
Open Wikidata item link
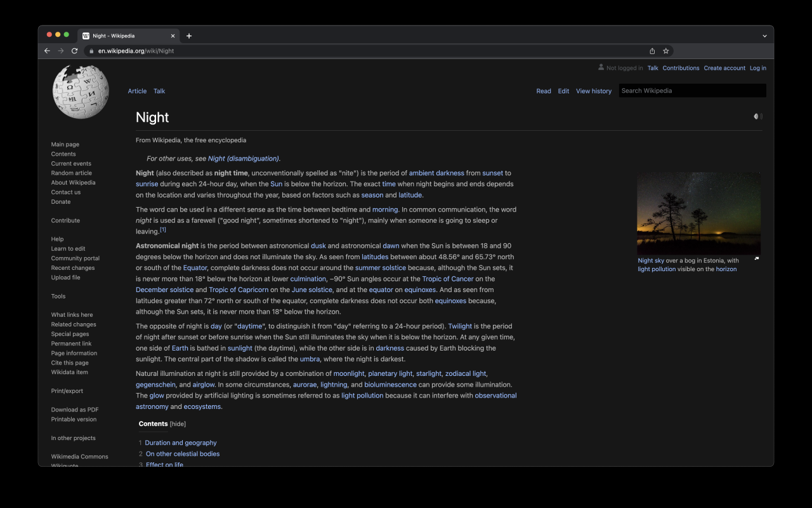(x=69, y=371)
